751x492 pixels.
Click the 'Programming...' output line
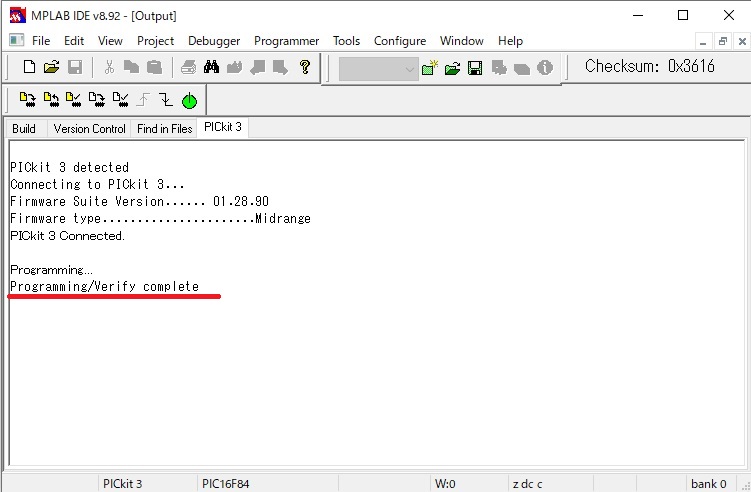click(51, 270)
